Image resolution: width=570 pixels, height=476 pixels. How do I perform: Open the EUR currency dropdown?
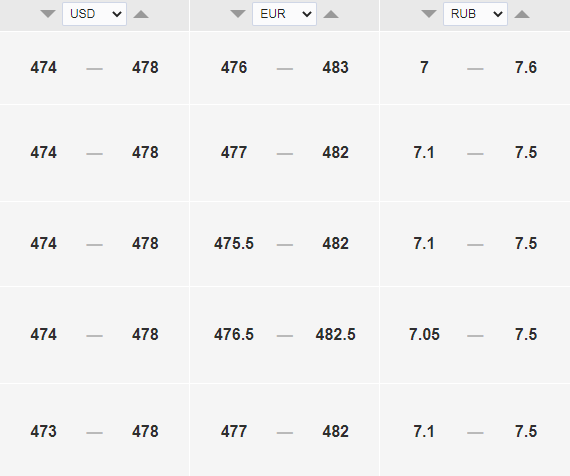coord(285,14)
